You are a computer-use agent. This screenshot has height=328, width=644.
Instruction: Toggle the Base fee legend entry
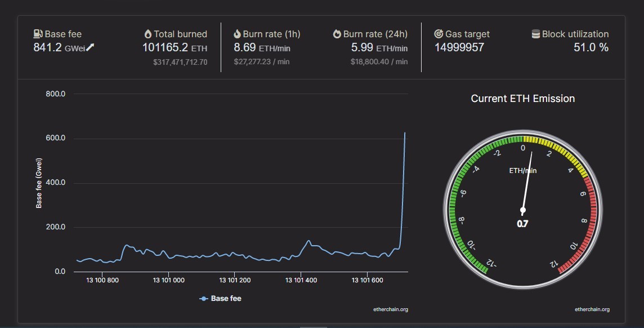click(x=220, y=298)
